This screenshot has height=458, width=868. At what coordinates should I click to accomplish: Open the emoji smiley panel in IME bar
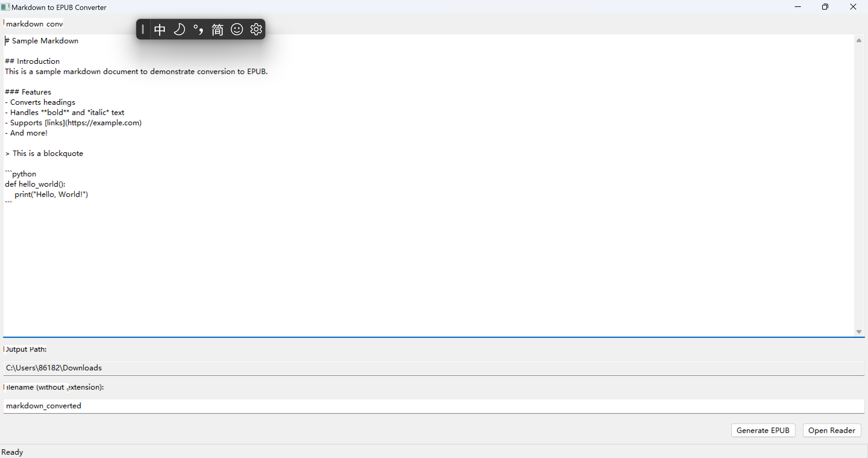(237, 30)
